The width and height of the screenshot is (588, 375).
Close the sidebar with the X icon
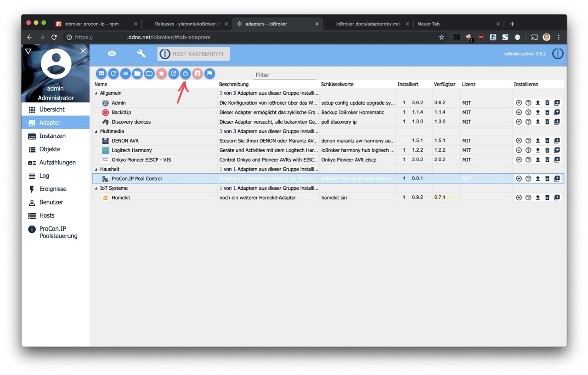[x=83, y=51]
